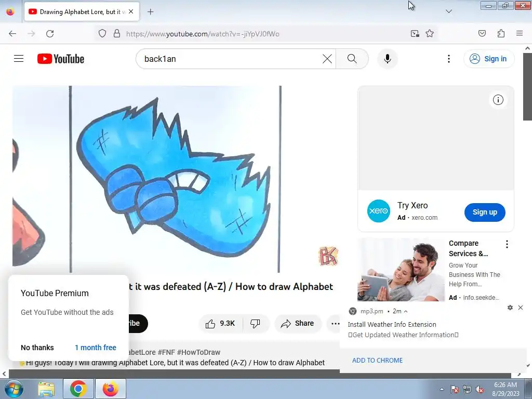List all tabs dropdown arrow
The width and height of the screenshot is (532, 399).
[448, 11]
